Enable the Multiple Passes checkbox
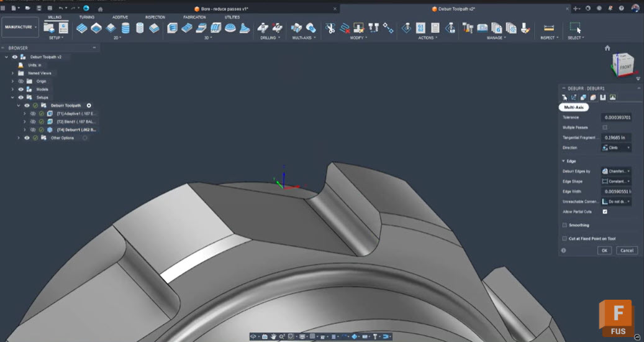The width and height of the screenshot is (644, 342). click(605, 127)
